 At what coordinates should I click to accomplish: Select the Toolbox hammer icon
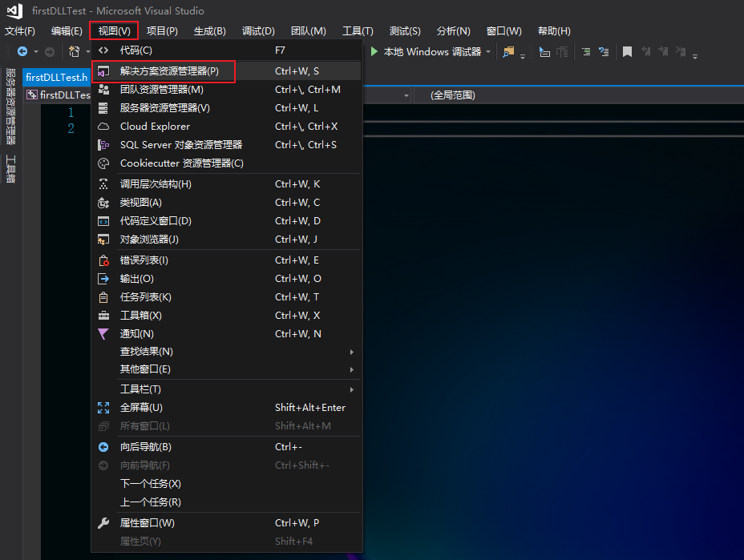(x=103, y=316)
